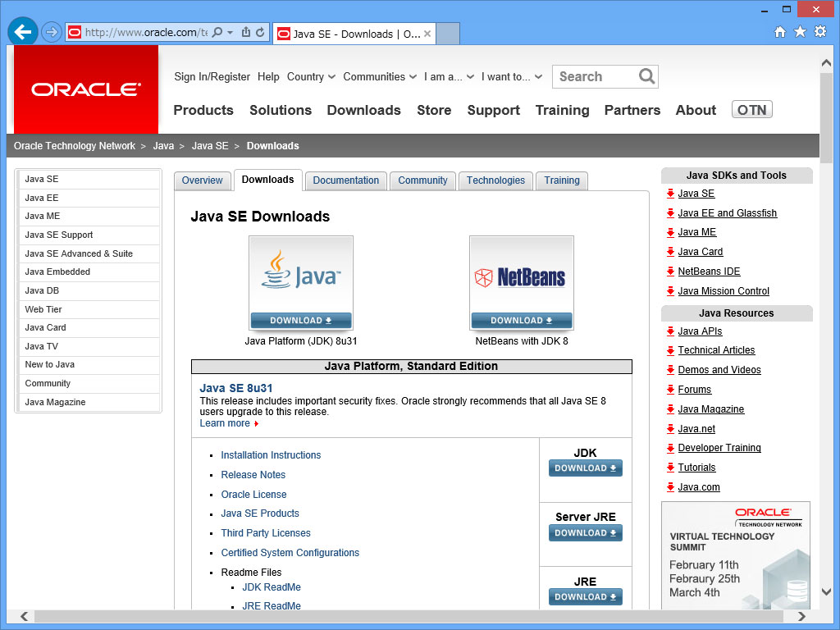This screenshot has width=840, height=630.
Task: Open the Java Mission Control link
Action: [724, 291]
